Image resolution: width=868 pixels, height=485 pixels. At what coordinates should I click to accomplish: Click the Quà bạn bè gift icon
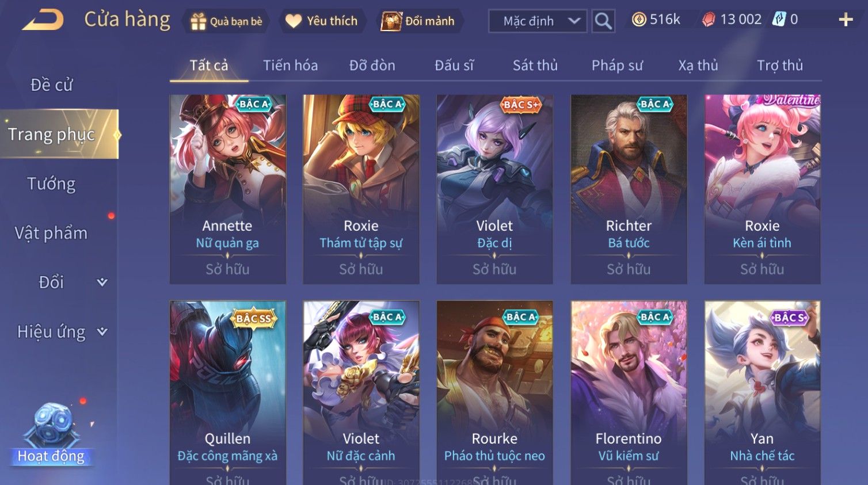coord(199,21)
